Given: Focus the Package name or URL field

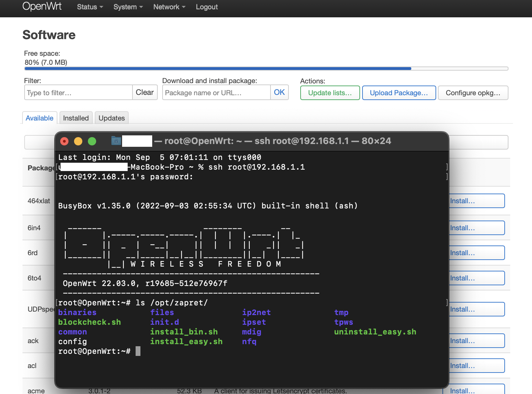Looking at the screenshot, I should tap(216, 93).
